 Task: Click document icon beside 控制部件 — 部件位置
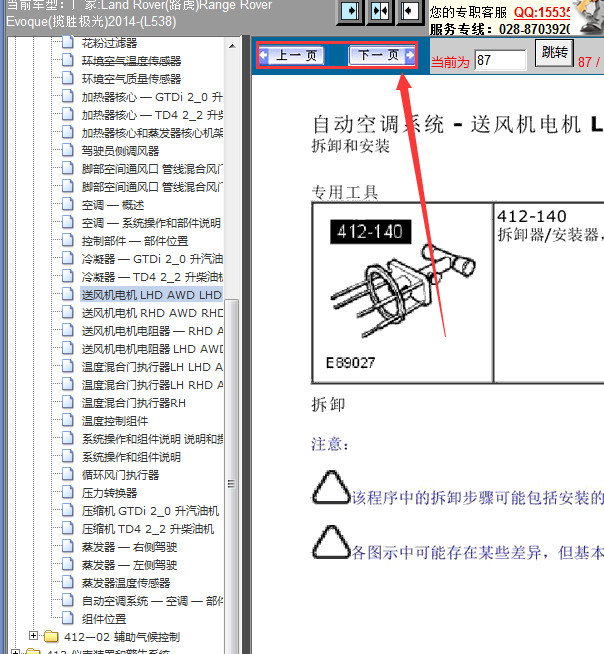coord(68,240)
